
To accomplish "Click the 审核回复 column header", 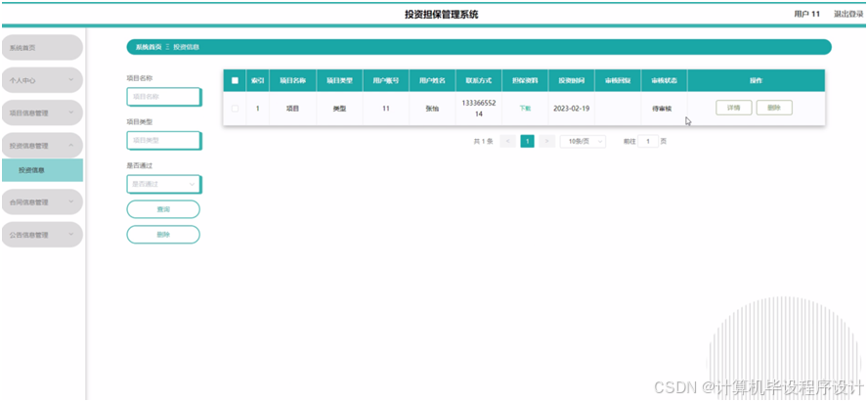I will [x=618, y=80].
